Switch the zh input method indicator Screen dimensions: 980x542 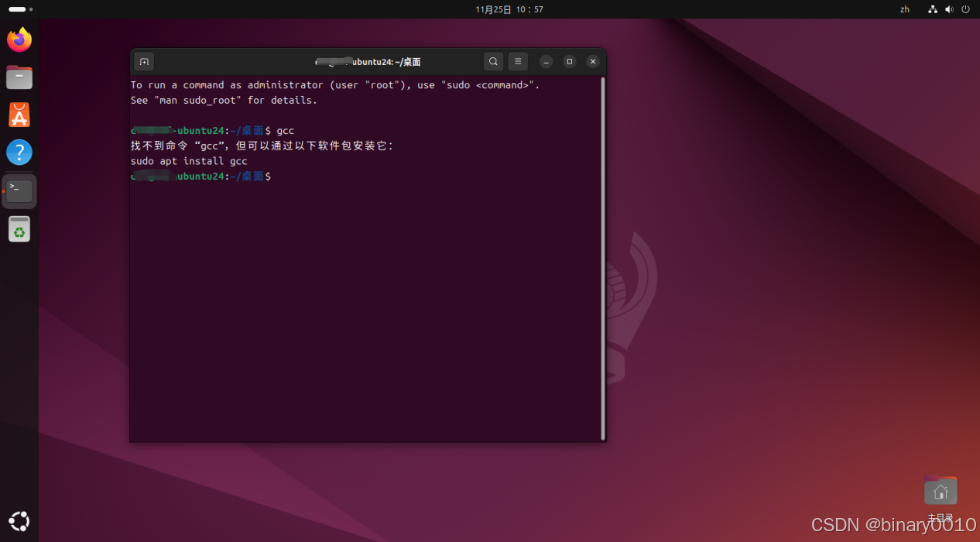[x=904, y=9]
